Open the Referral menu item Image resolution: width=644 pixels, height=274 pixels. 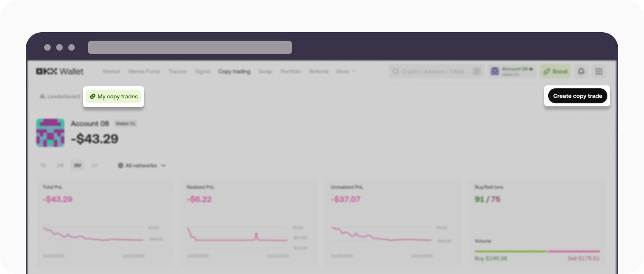click(x=319, y=71)
